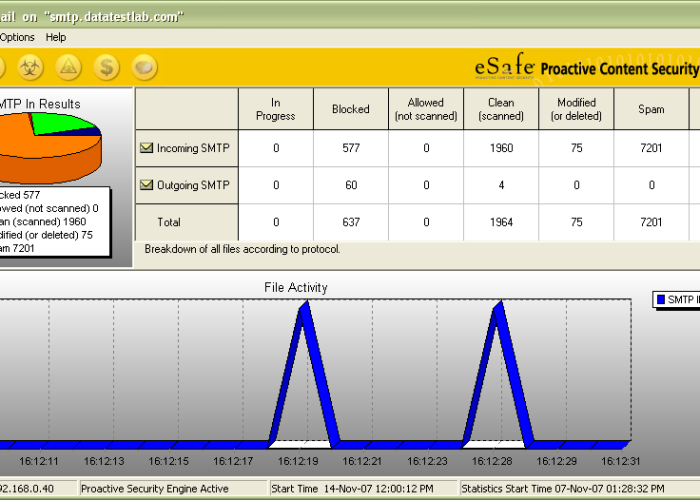Click the Clean (scanned) column header
Image resolution: width=700 pixels, height=500 pixels.
pyautogui.click(x=500, y=109)
